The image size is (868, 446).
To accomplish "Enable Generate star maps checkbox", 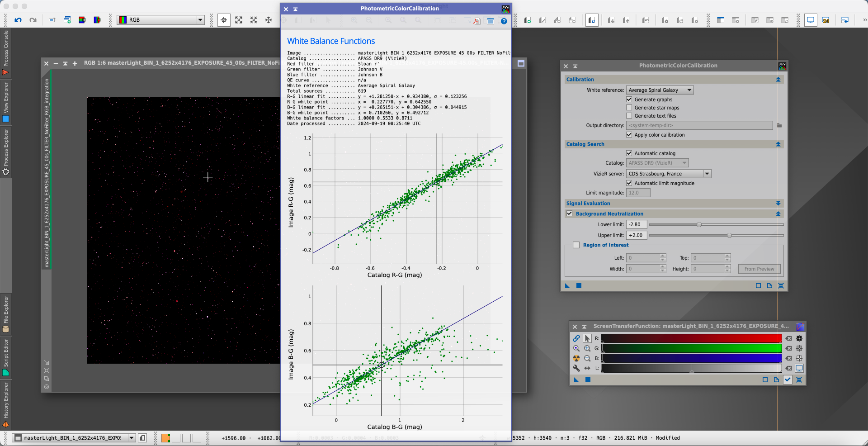I will (629, 108).
